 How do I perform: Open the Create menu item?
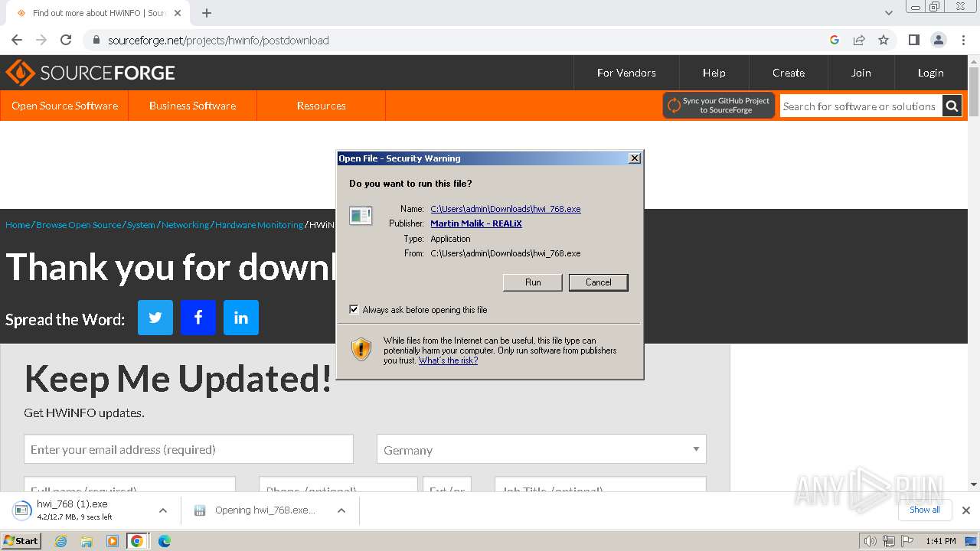788,73
